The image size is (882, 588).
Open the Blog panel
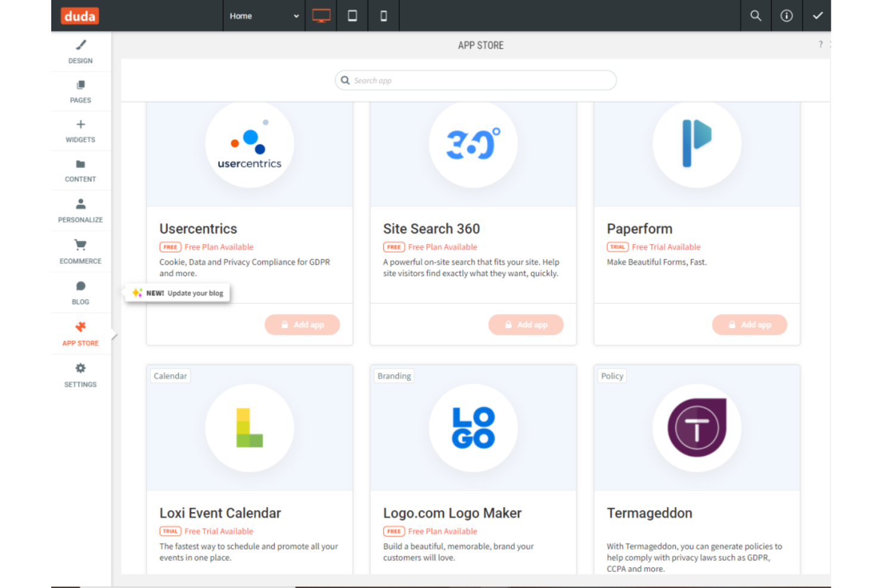80,292
